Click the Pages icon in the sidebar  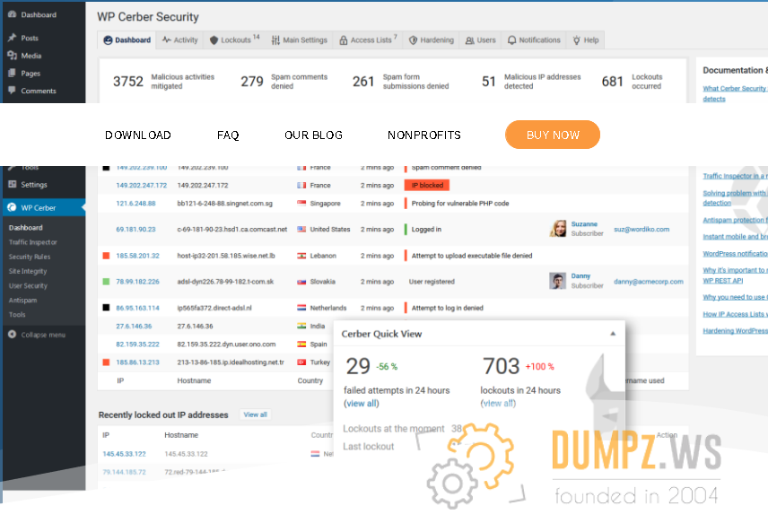12,74
